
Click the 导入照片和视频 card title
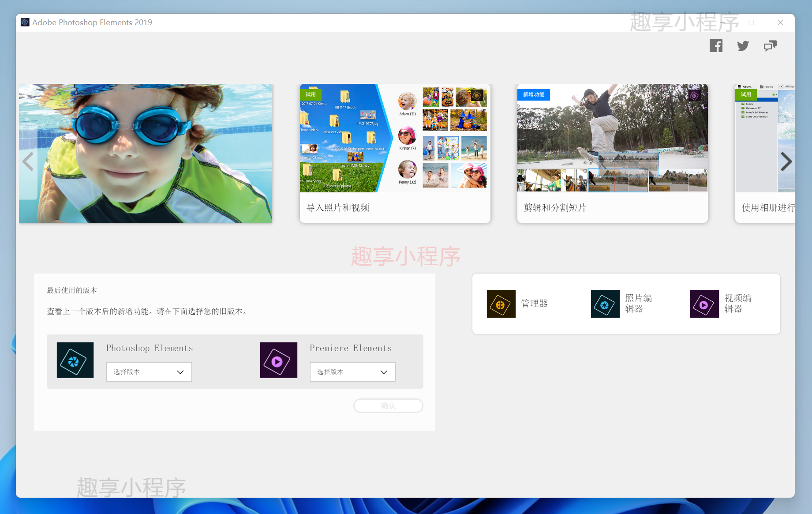(x=338, y=208)
